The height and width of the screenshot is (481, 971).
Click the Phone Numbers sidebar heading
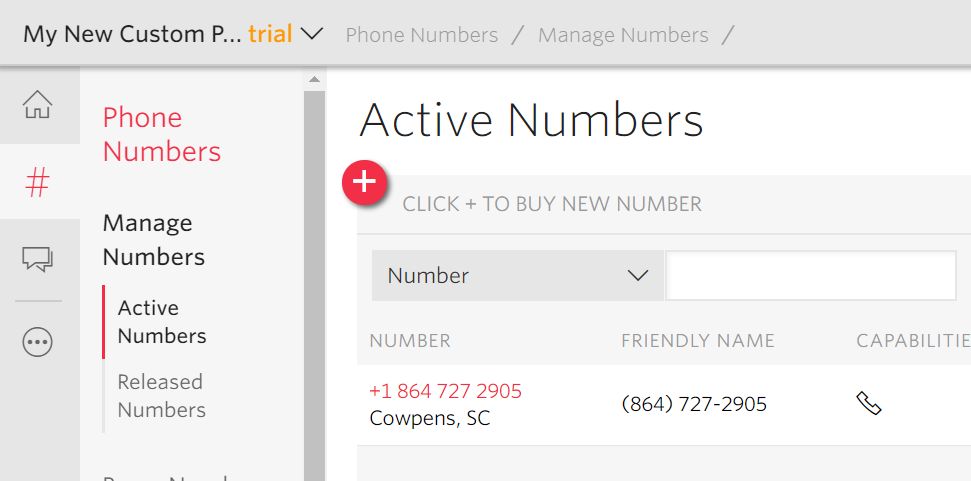(162, 134)
